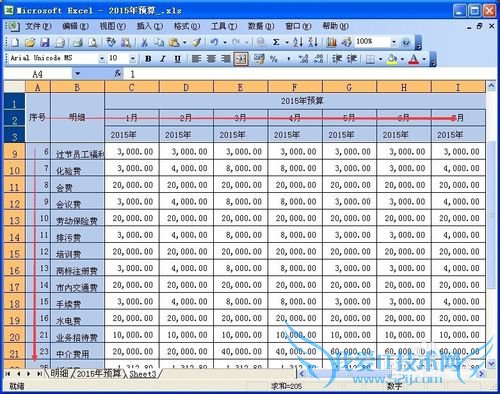
Task: Open the 文件 menu
Action: click(38, 26)
